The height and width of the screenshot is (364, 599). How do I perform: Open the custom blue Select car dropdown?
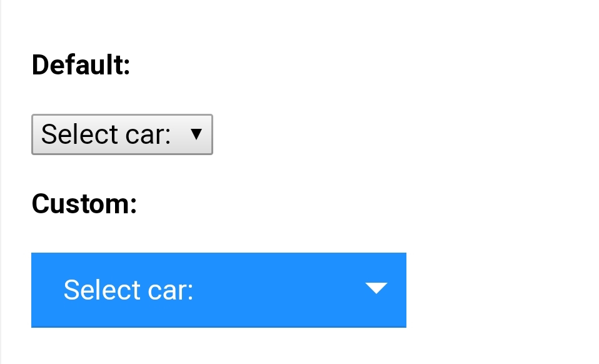pos(219,290)
